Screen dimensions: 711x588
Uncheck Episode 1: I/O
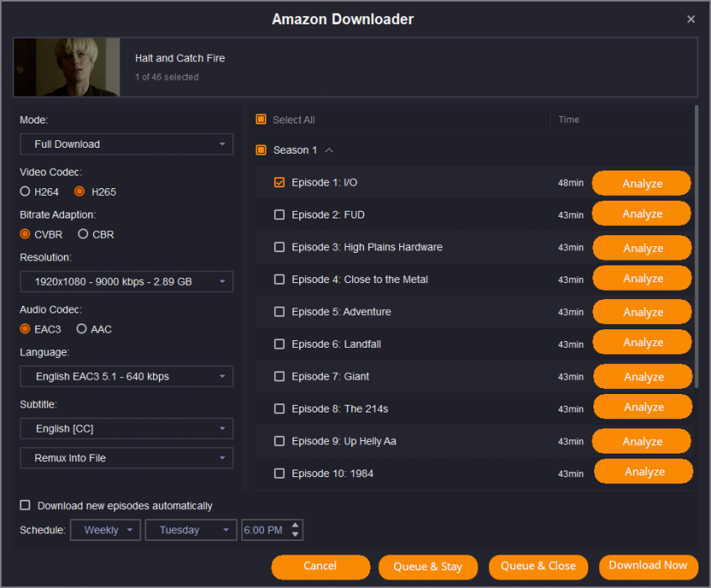[x=280, y=182]
